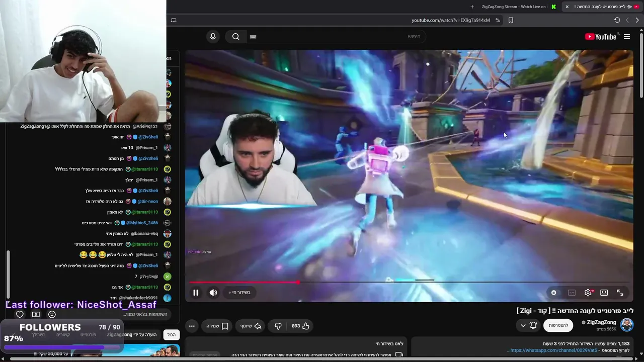Open site settings icon beside URL
This screenshot has width=644, height=362.
pyautogui.click(x=498, y=20)
